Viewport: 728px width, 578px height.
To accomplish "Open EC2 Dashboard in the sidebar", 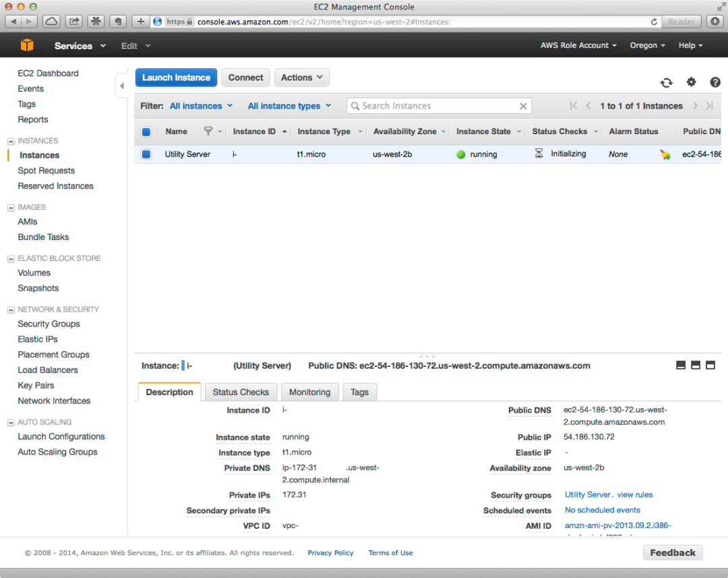I will pyautogui.click(x=48, y=74).
